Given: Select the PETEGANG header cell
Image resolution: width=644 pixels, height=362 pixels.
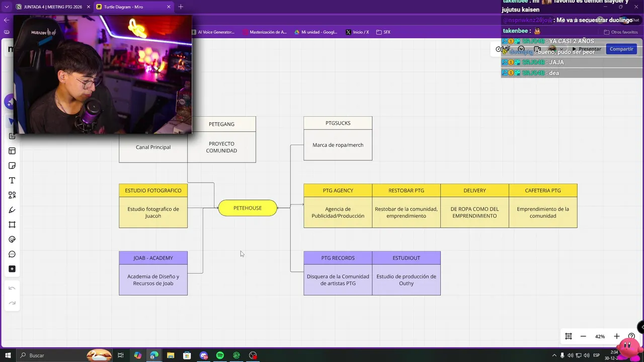Looking at the screenshot, I should tap(221, 124).
